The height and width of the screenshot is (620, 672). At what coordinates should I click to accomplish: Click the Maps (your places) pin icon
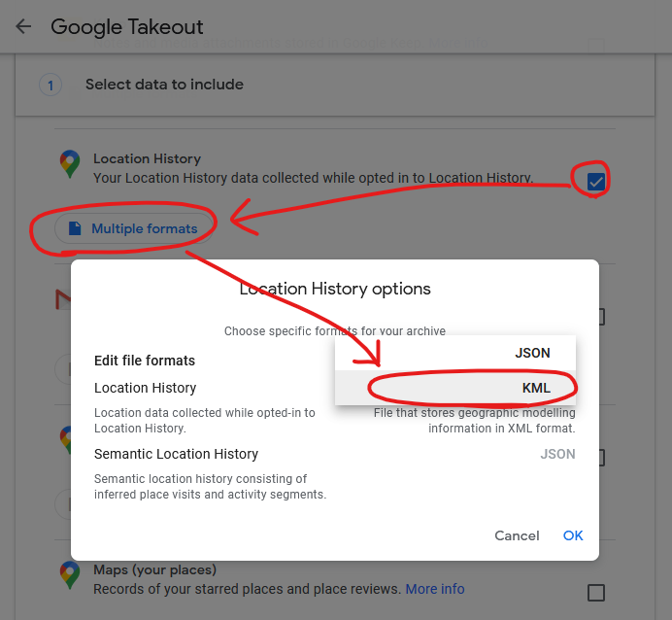[x=69, y=574]
